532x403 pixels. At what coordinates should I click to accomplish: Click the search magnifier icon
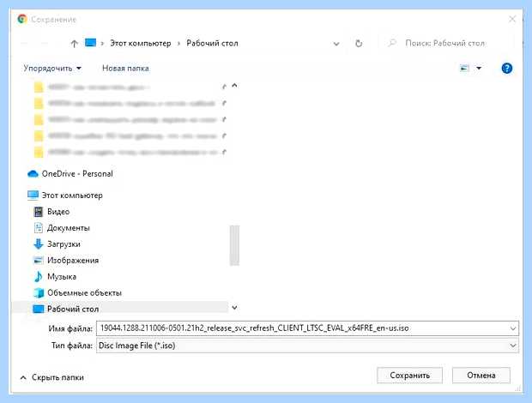pyautogui.click(x=392, y=43)
